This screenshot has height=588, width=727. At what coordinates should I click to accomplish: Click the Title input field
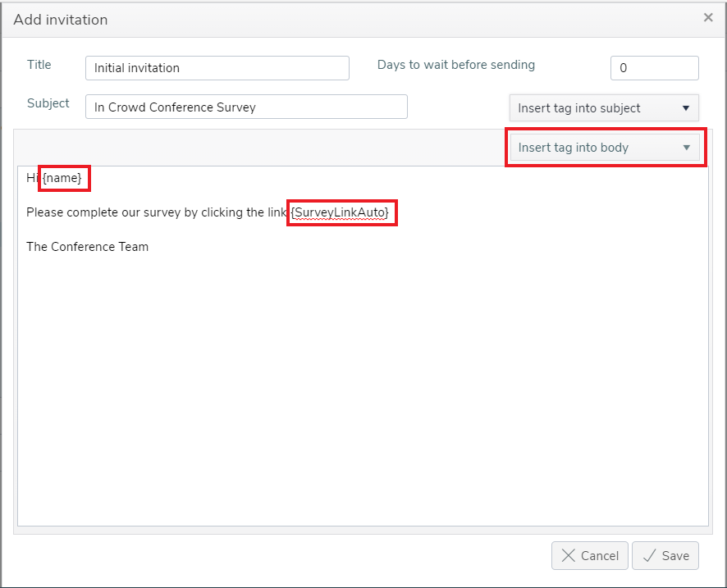pyautogui.click(x=217, y=68)
